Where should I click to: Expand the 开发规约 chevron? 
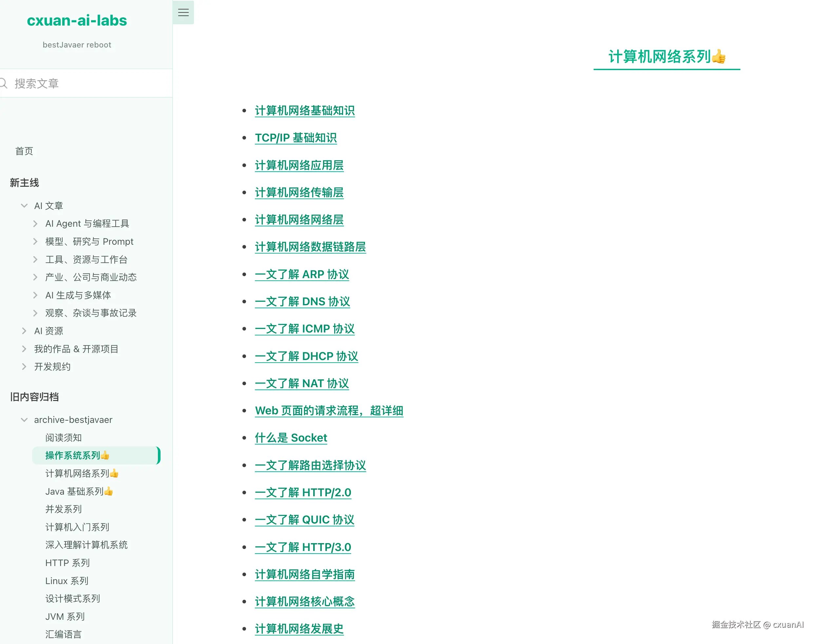pyautogui.click(x=24, y=367)
